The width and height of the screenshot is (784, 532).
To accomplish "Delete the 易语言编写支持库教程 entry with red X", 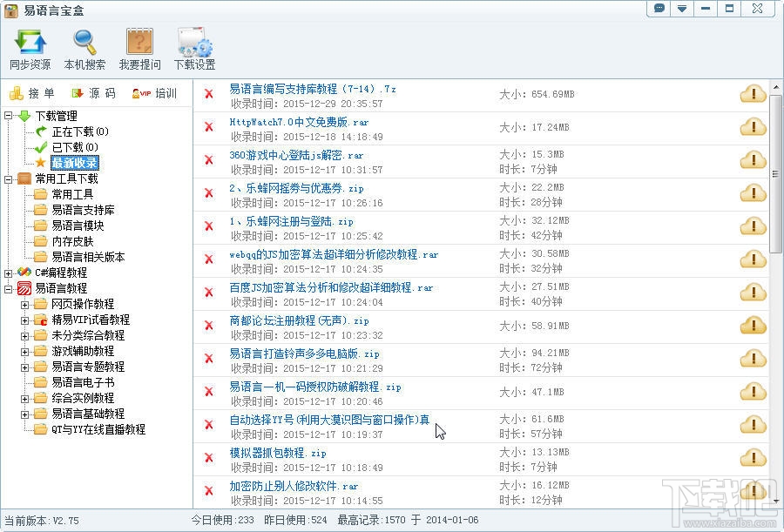I will 209,93.
